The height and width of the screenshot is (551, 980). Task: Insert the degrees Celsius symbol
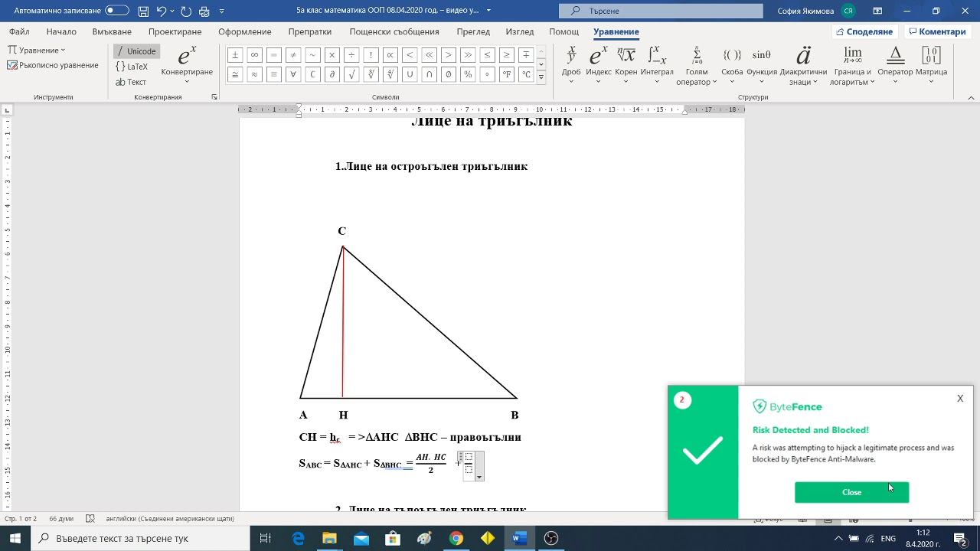click(526, 74)
